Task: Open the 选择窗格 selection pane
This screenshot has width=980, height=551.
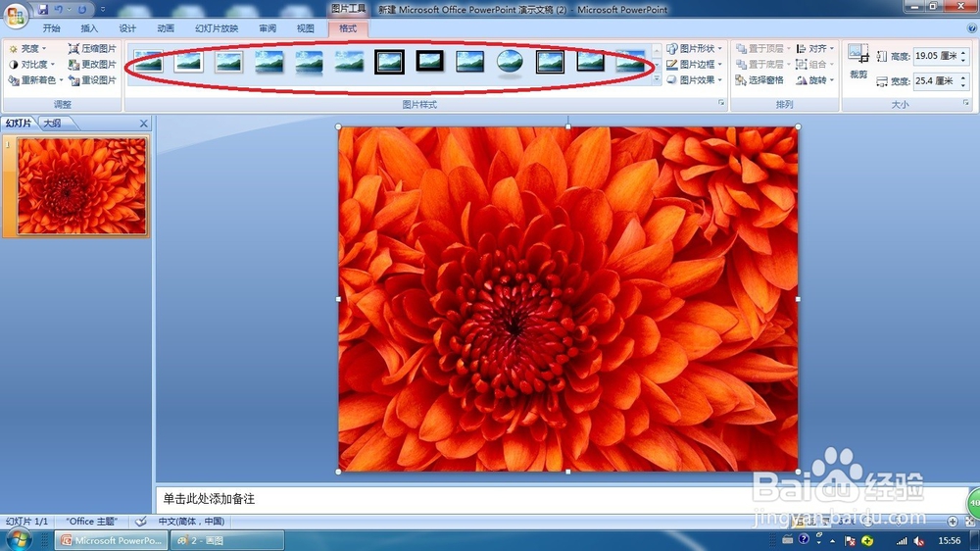Action: click(x=759, y=80)
